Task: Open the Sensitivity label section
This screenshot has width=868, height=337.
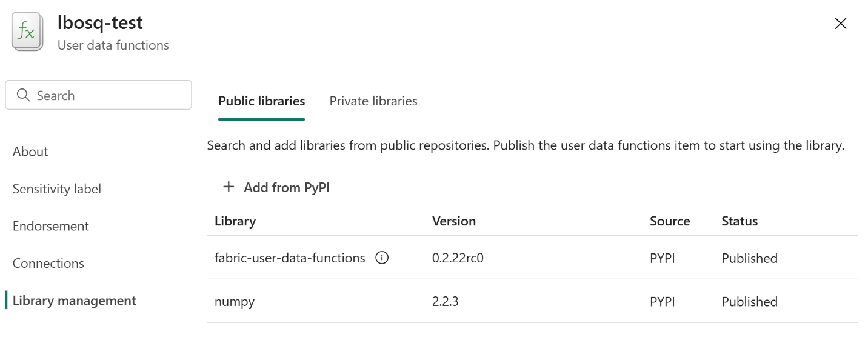Action: (x=57, y=189)
